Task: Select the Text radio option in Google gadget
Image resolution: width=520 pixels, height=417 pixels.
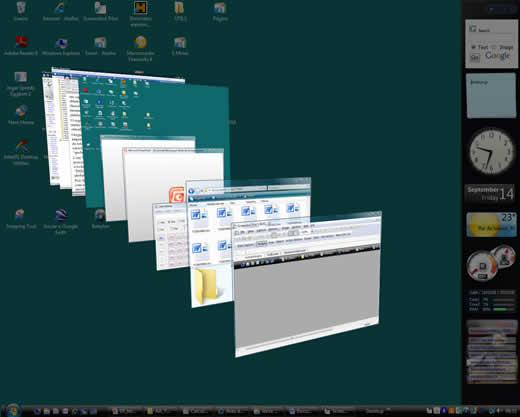Action: click(x=473, y=47)
